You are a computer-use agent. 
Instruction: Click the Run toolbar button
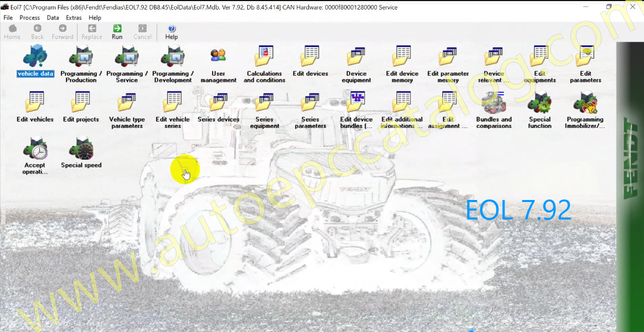[x=117, y=32]
